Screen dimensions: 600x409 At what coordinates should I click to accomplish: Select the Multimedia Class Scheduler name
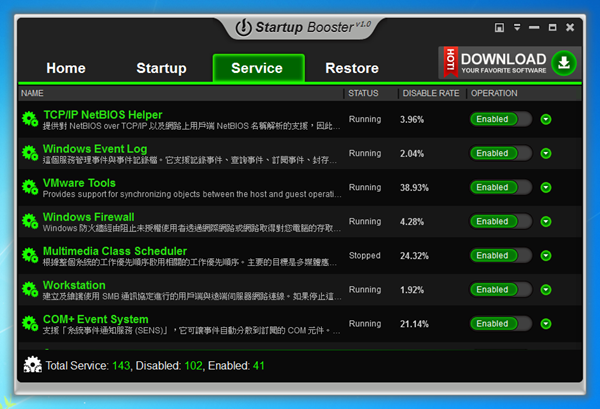[x=115, y=251]
